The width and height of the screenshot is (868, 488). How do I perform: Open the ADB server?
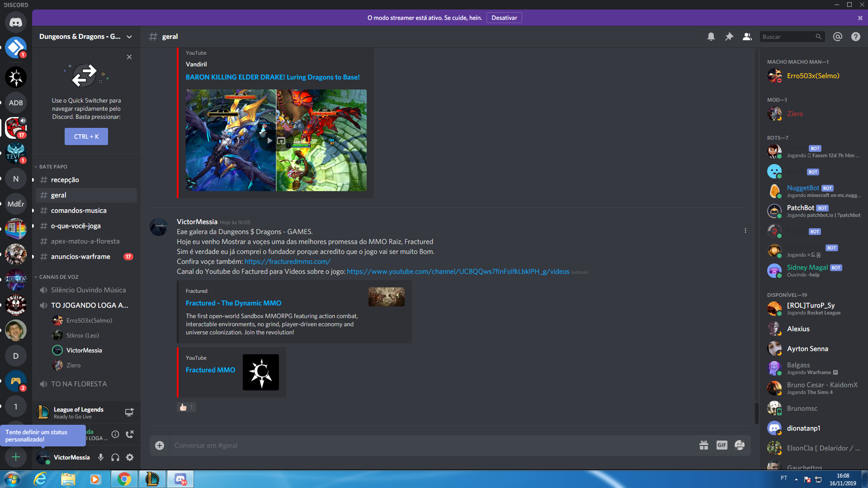(16, 103)
